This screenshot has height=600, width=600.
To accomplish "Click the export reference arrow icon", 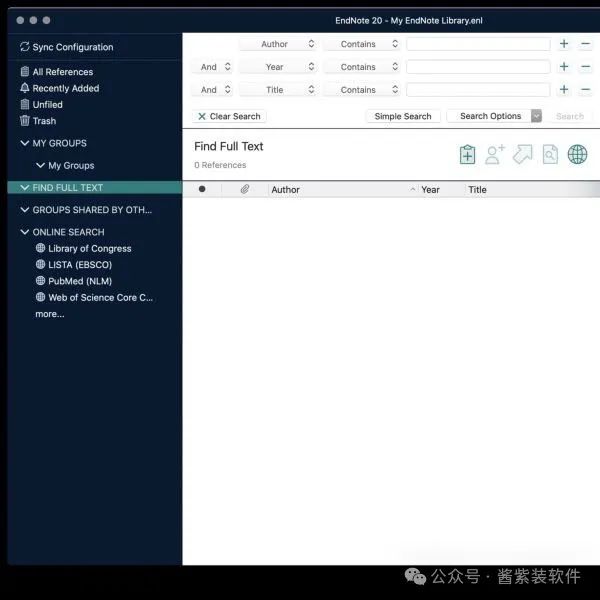I will 522,155.
